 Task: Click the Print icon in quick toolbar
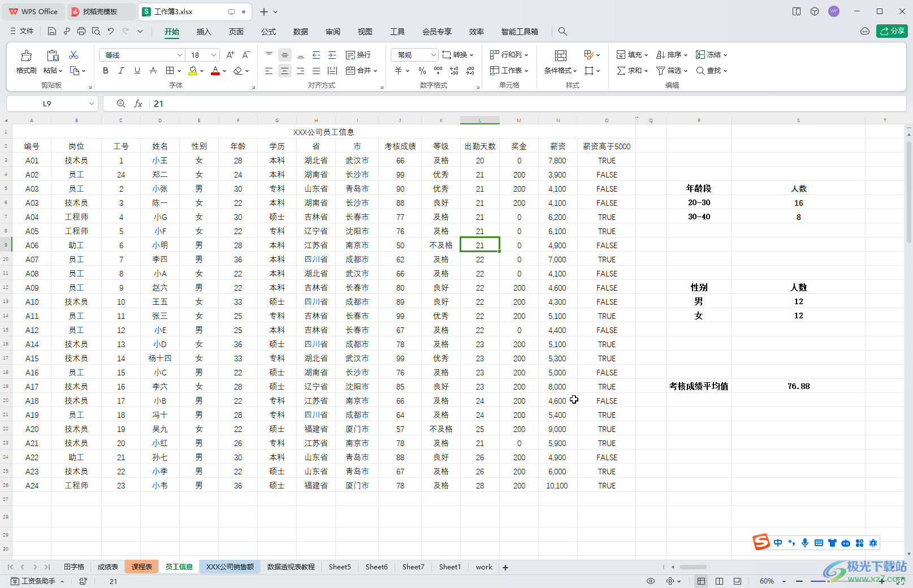81,31
